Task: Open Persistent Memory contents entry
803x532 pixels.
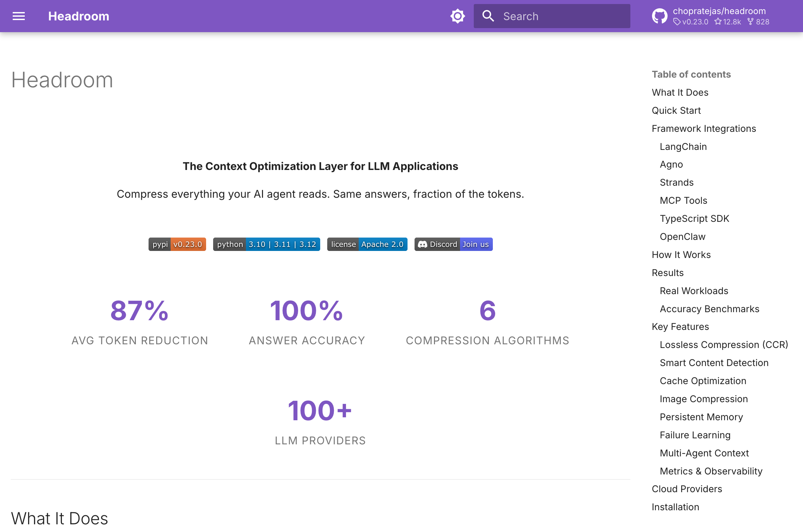Action: click(701, 417)
